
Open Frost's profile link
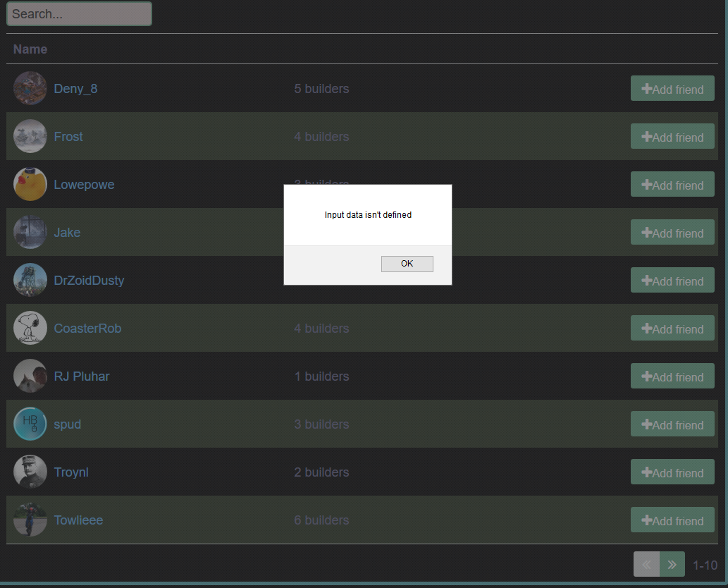[68, 137]
